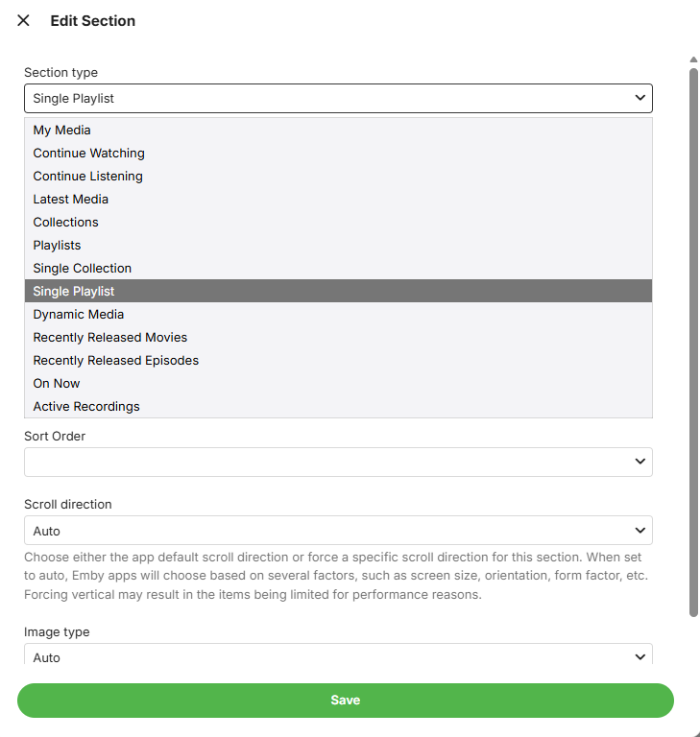
Task: Select On Now option
Action: [x=56, y=383]
